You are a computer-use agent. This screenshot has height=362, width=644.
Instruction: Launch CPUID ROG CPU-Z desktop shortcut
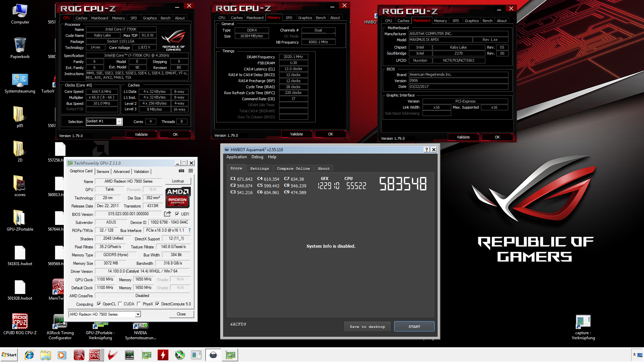pos(20,324)
